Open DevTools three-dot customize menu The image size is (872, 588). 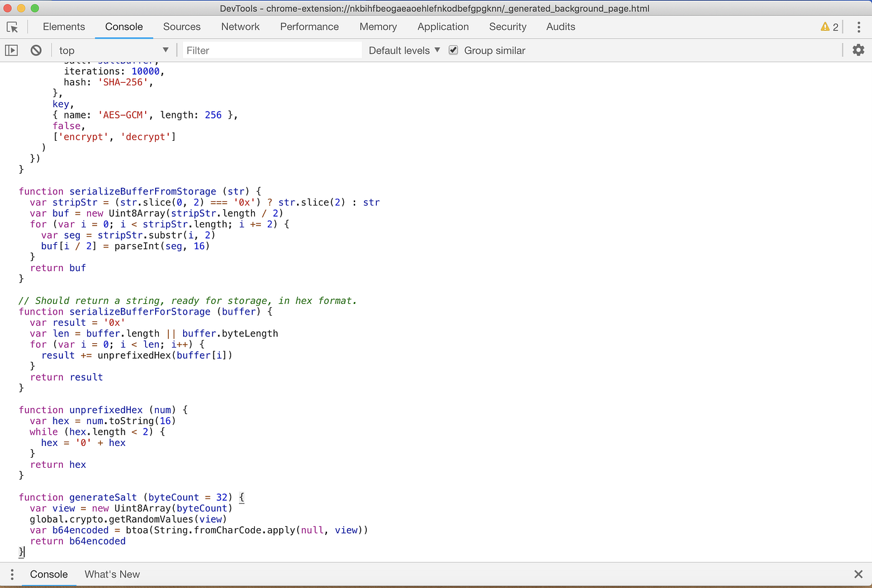tap(858, 27)
